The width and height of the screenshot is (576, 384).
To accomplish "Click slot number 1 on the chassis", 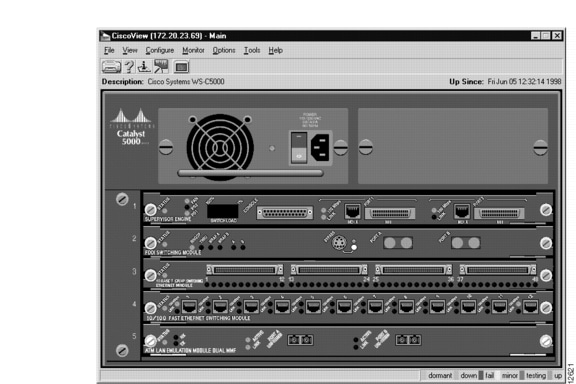I will coord(134,207).
